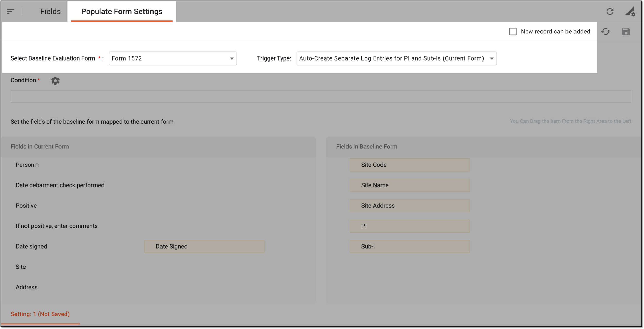This screenshot has height=329, width=644.
Task: Open the Condition gear settings
Action: (55, 81)
